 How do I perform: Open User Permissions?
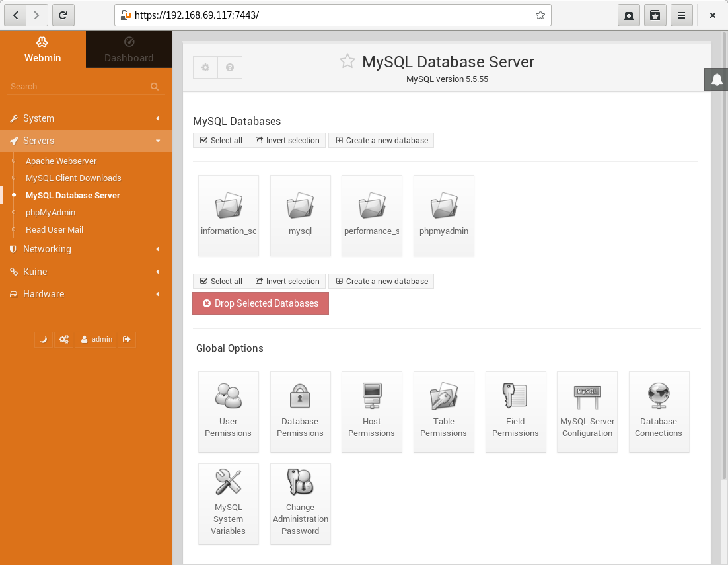tap(229, 412)
